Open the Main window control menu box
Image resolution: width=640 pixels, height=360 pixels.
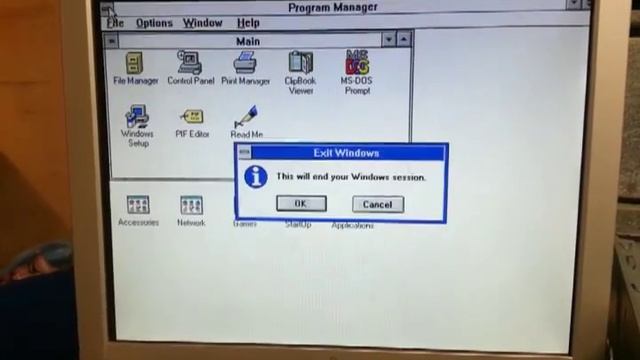(x=111, y=40)
